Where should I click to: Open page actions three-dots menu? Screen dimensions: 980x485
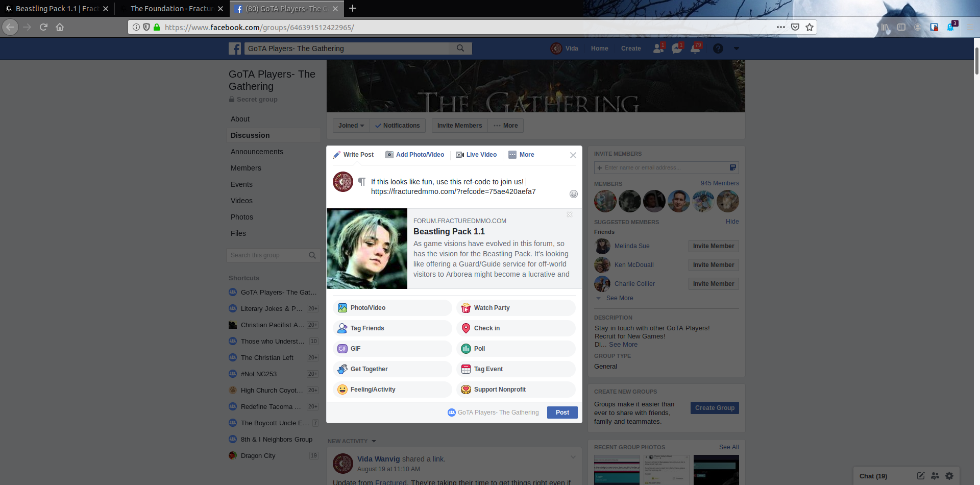click(781, 27)
